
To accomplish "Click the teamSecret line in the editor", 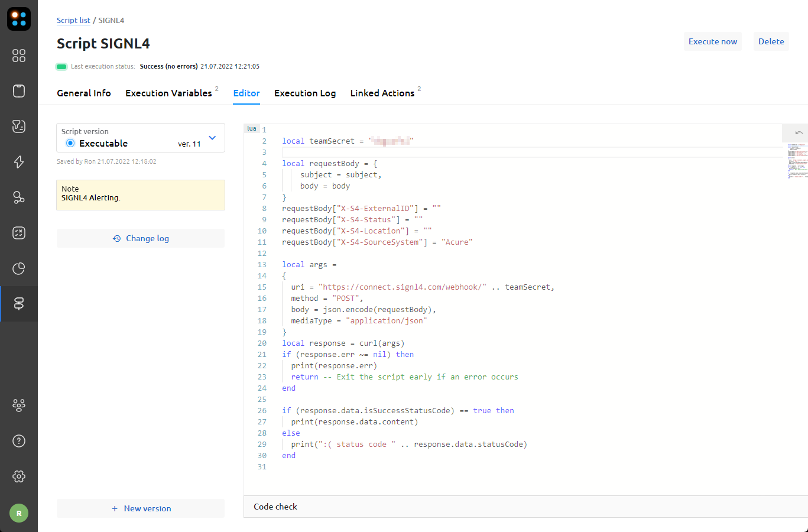I will 348,141.
